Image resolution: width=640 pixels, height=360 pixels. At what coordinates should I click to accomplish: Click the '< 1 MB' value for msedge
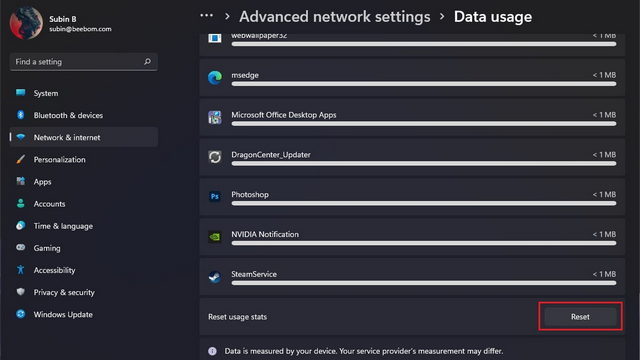click(604, 75)
